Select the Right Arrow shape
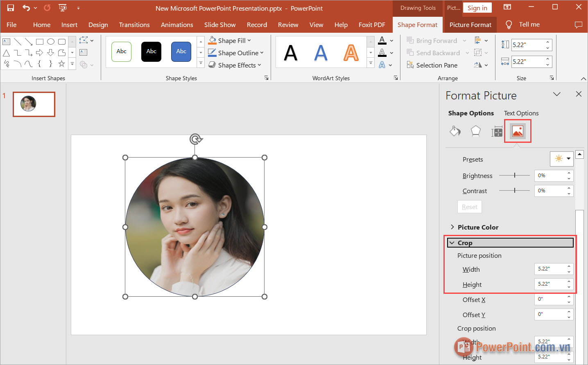 pyautogui.click(x=40, y=52)
